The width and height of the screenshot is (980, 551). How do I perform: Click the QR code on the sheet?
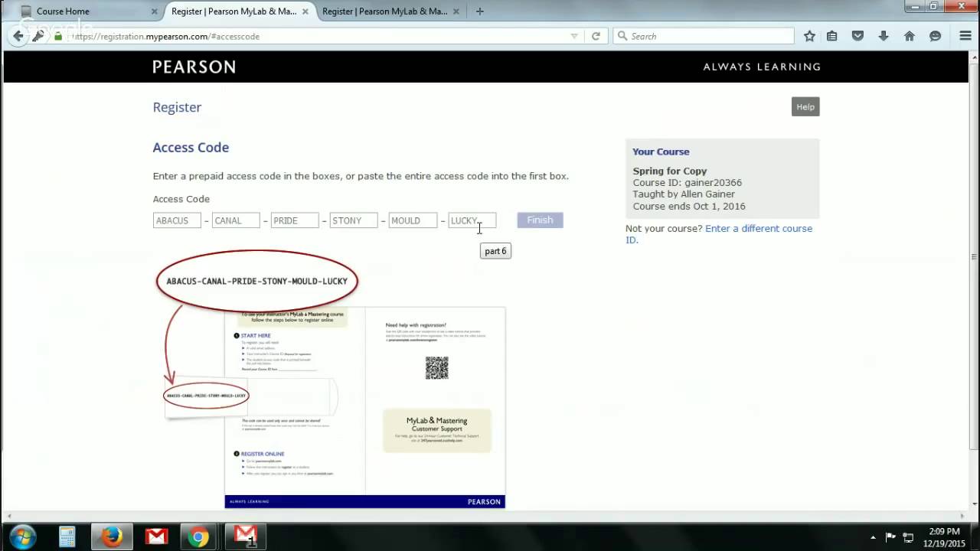436,368
